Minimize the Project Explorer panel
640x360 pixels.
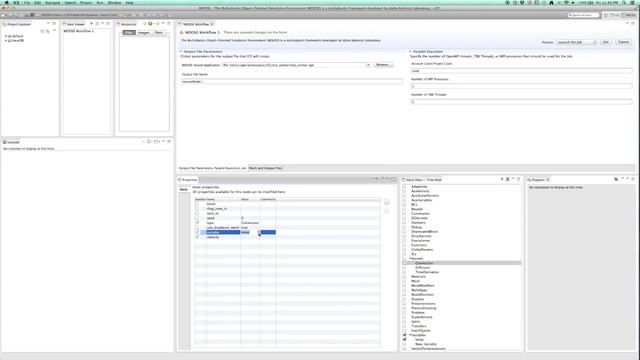pos(48,24)
